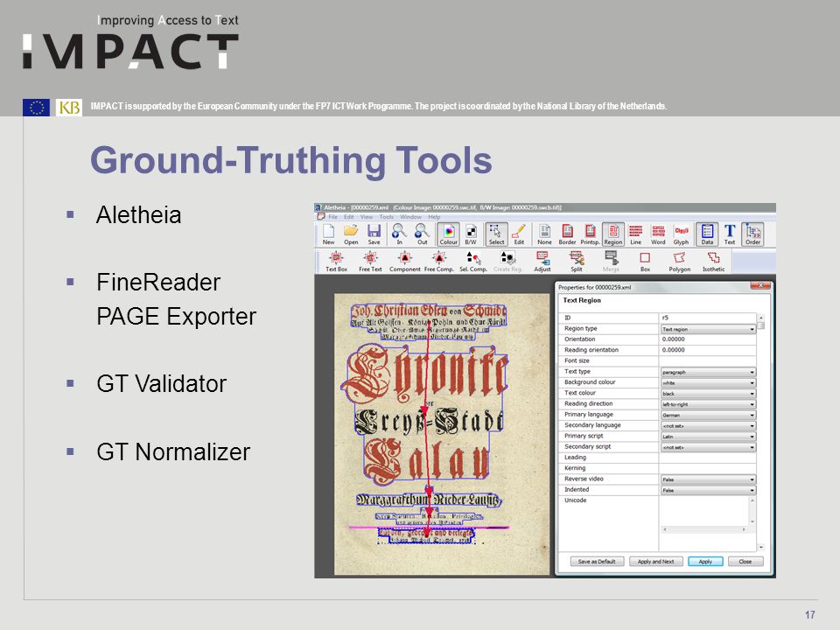840x630 pixels.
Task: Choose the Region layout level
Action: pos(613,234)
